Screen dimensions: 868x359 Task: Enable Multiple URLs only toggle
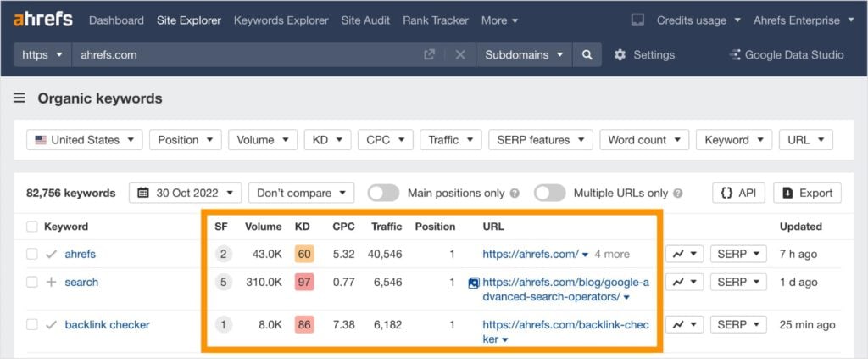click(x=549, y=193)
